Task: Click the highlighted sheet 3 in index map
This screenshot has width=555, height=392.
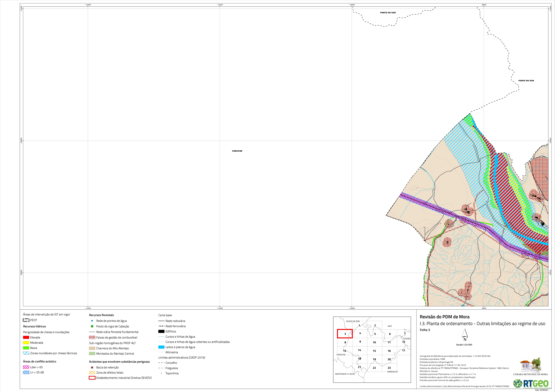Action: tap(345, 334)
